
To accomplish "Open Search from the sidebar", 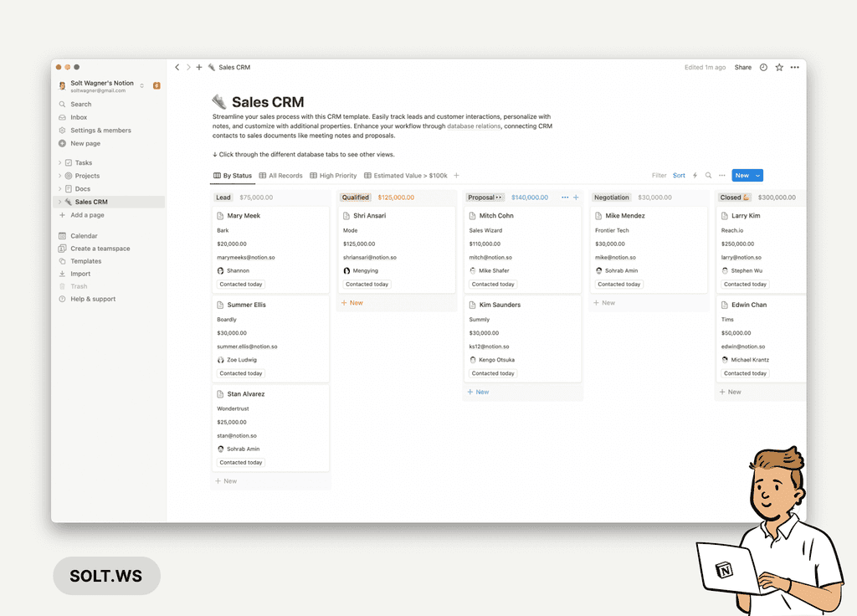I will 79,104.
